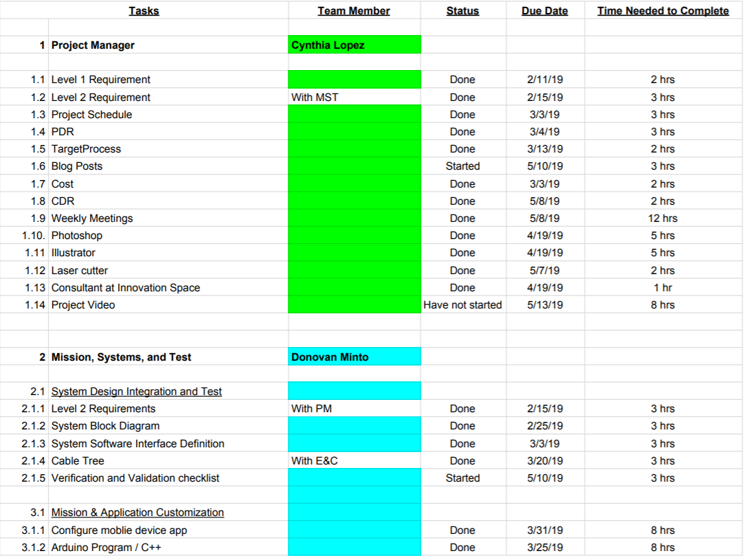Select the Team Member column header

[354, 11]
